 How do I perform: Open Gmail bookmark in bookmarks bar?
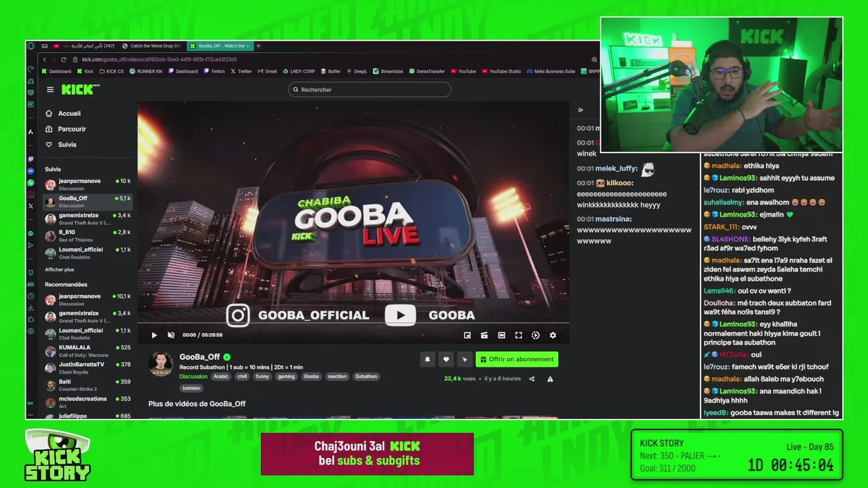pos(267,71)
